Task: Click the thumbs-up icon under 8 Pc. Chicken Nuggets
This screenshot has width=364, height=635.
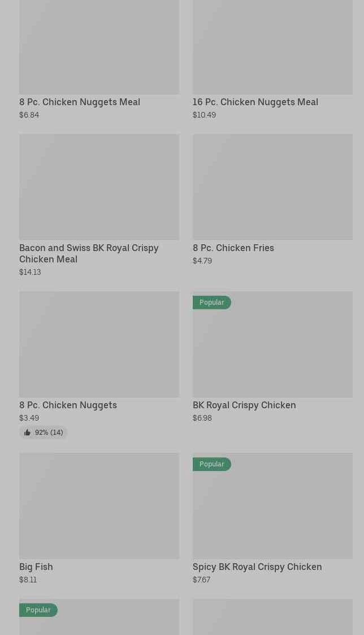Action: (x=27, y=433)
